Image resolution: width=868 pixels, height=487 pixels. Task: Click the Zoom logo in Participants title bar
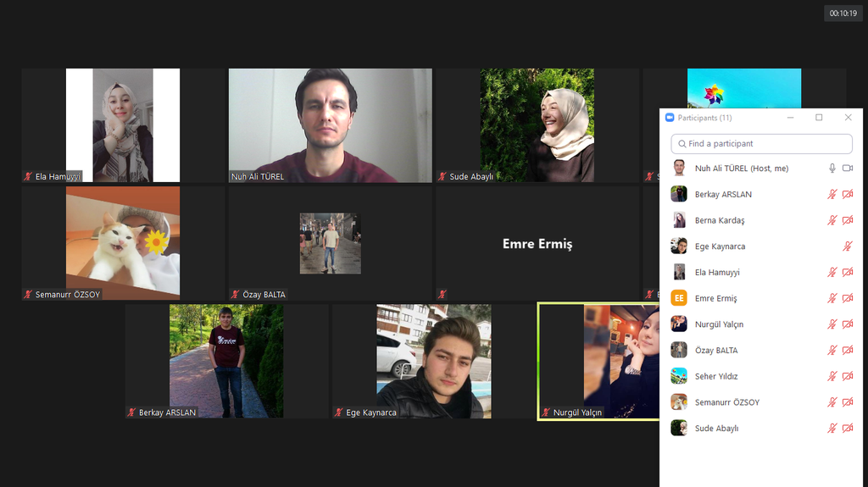670,118
